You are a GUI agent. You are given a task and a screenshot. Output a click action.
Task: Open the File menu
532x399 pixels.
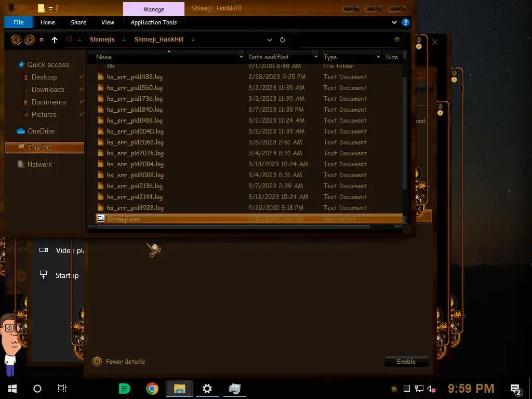tap(18, 22)
